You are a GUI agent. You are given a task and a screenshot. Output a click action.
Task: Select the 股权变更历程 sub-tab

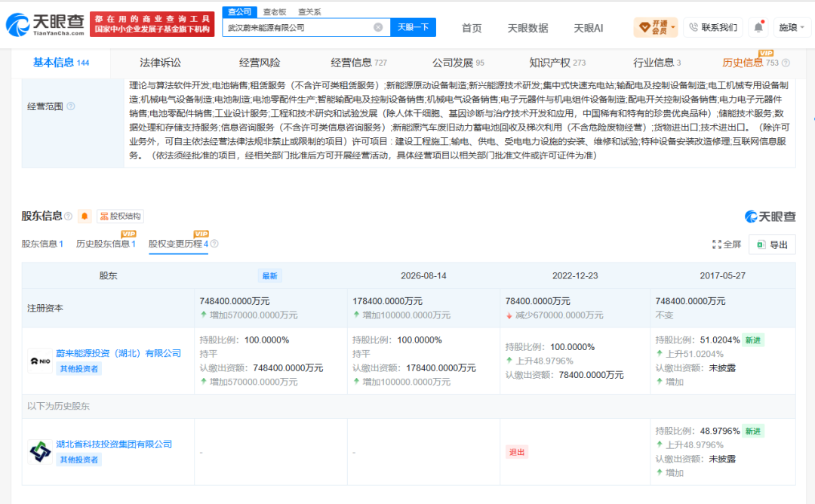click(x=178, y=244)
